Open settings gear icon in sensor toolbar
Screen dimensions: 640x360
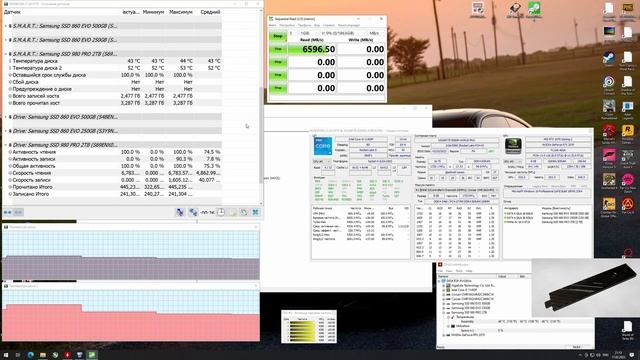[244, 212]
